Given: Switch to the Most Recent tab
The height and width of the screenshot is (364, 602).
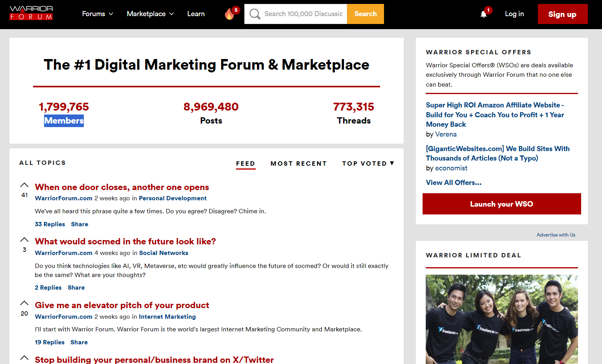Looking at the screenshot, I should [299, 163].
